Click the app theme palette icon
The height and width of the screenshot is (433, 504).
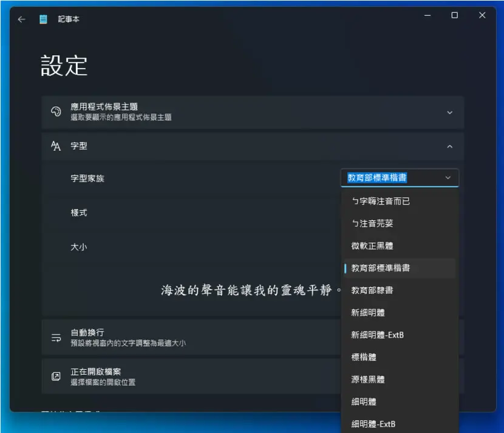coord(56,112)
